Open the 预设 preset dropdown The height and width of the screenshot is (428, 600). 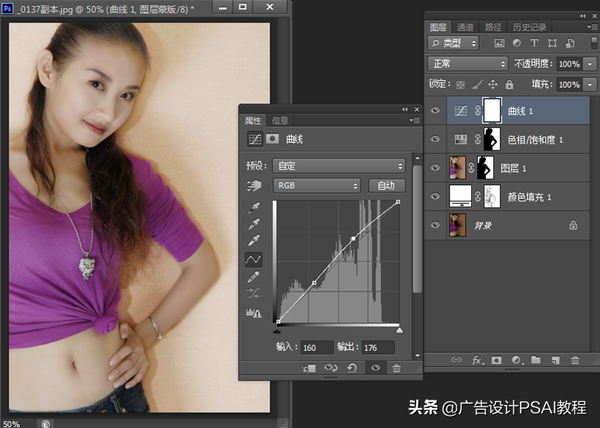click(339, 165)
